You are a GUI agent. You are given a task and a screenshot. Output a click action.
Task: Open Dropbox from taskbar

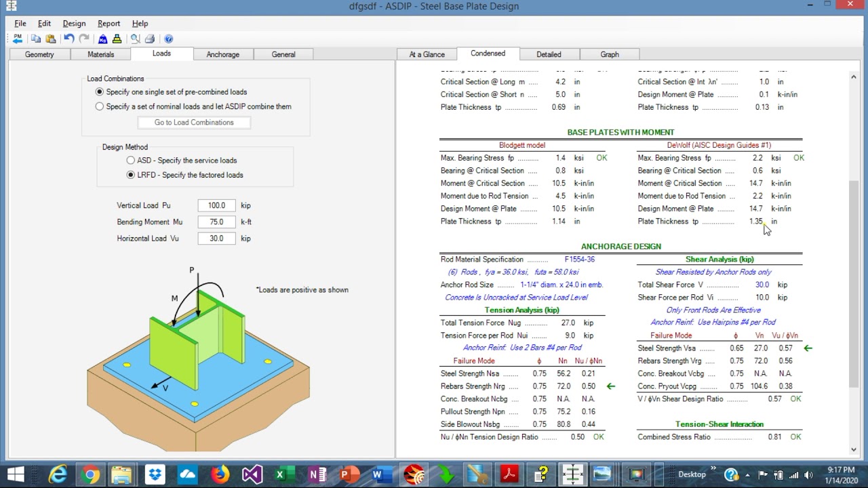click(155, 474)
